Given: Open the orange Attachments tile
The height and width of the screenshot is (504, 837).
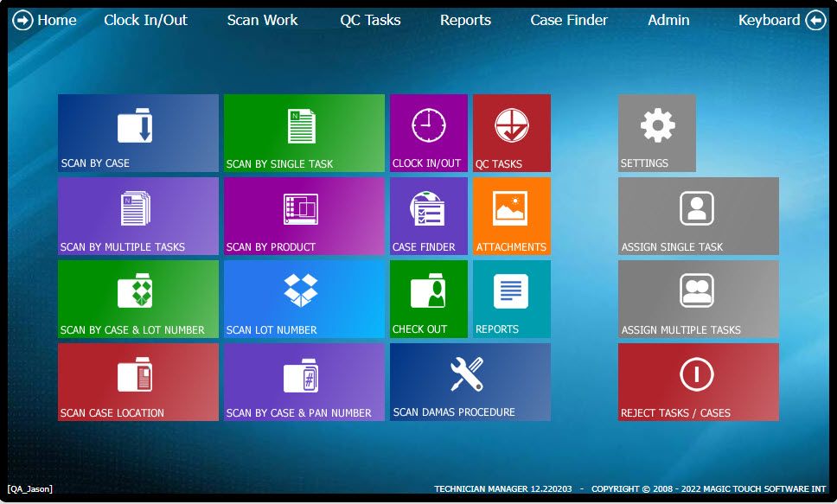Looking at the screenshot, I should click(511, 216).
